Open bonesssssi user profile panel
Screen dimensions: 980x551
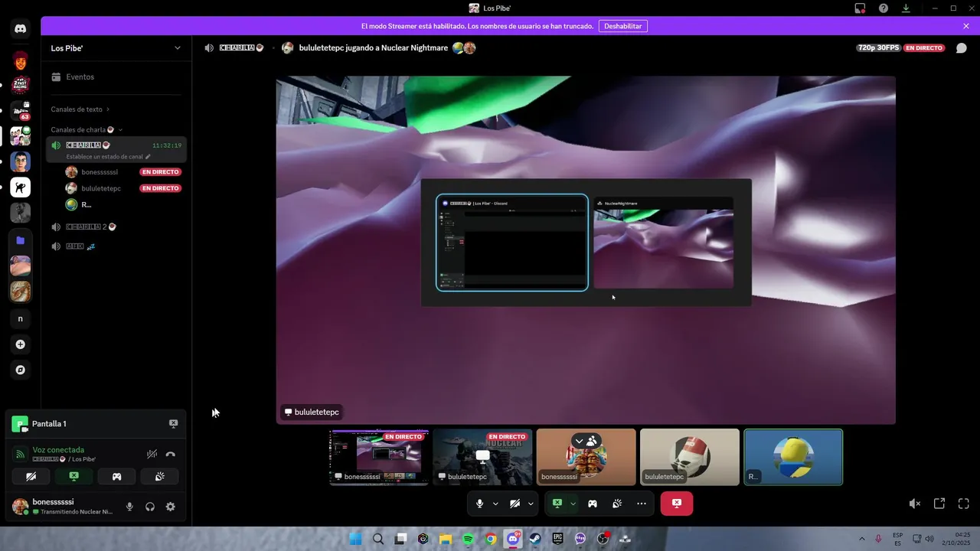coord(64,507)
